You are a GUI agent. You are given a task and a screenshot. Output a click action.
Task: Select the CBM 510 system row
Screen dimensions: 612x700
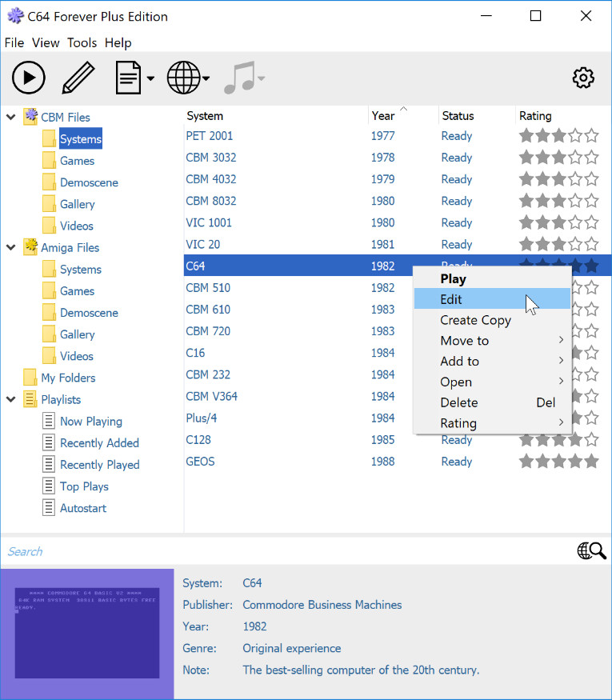point(298,287)
